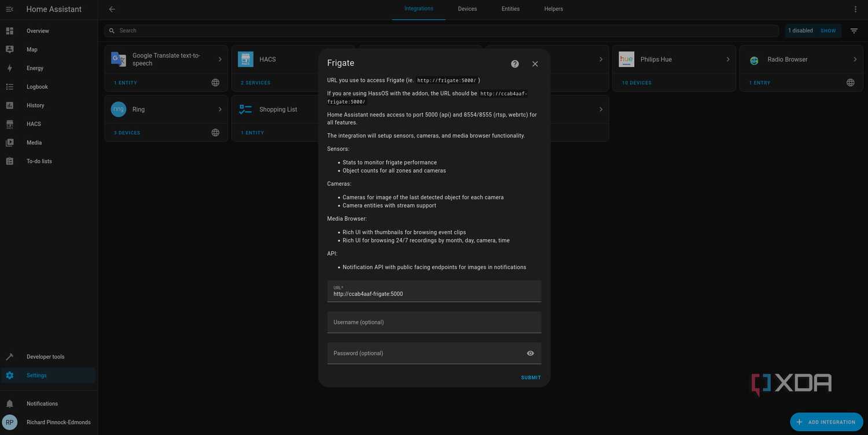868x435 pixels.
Task: Click the Philips Hue logo icon
Action: (627, 59)
